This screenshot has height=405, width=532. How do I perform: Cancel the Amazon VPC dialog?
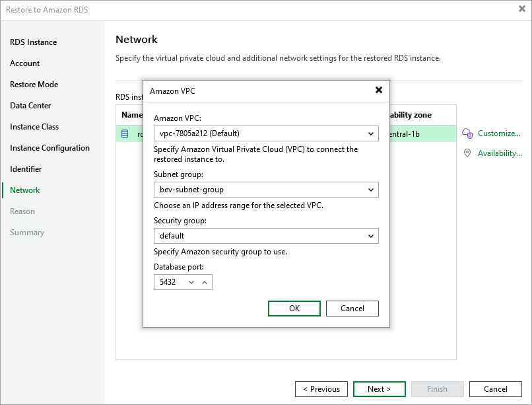[352, 309]
